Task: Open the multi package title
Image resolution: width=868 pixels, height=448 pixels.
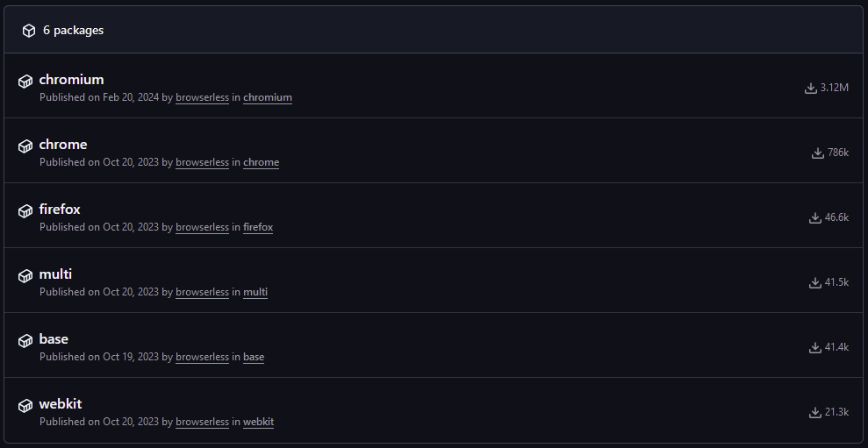Action: [x=55, y=274]
